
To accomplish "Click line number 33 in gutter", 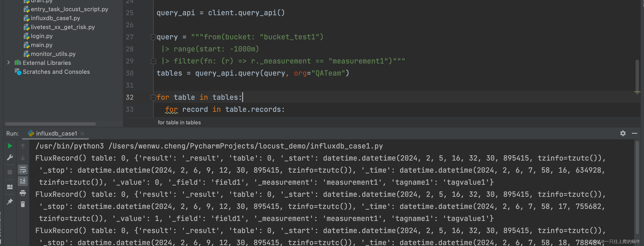I will (129, 110).
